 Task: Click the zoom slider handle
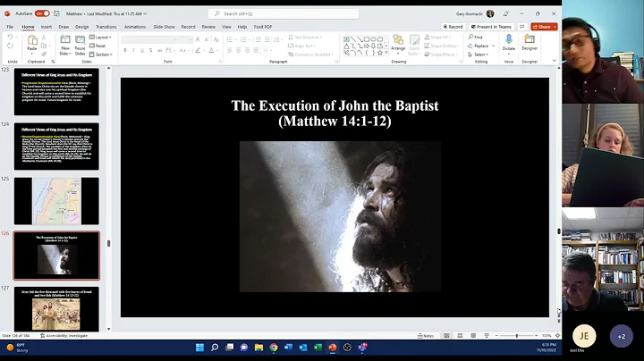pos(517,336)
